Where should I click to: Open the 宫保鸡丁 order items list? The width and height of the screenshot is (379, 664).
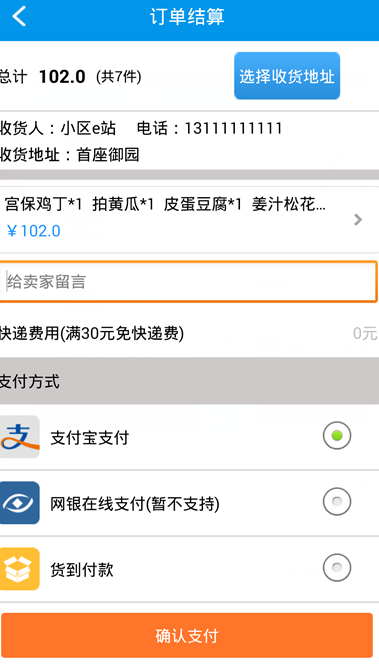189,219
